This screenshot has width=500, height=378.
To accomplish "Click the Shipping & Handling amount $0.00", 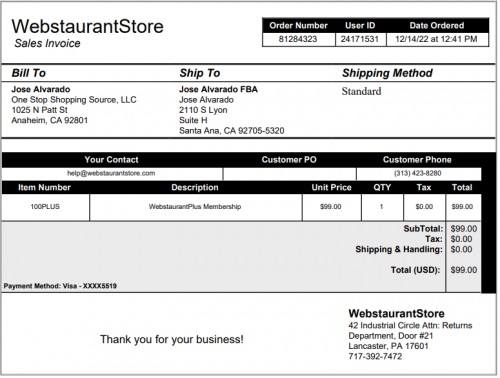I will click(x=461, y=250).
